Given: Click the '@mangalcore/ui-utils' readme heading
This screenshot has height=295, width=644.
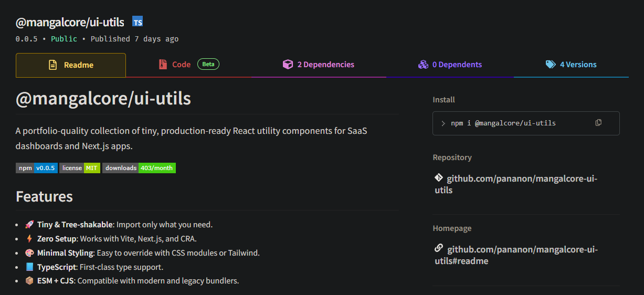Looking at the screenshot, I should [103, 98].
